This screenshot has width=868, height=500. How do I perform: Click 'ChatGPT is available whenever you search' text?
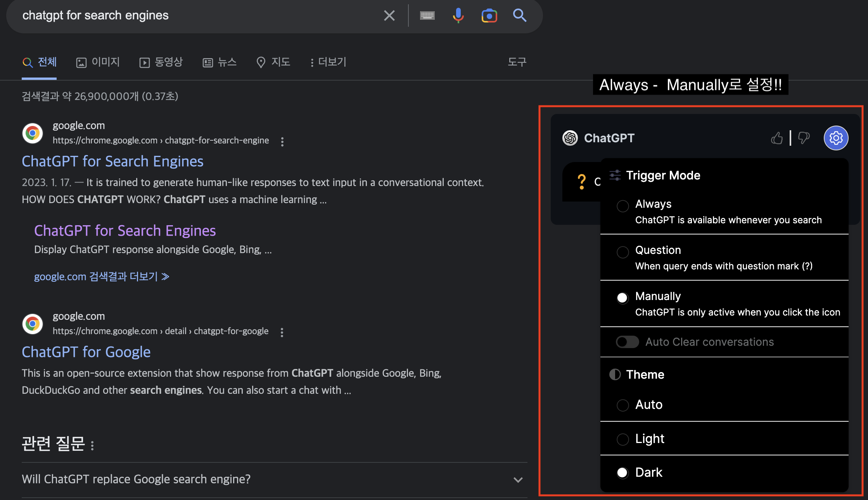(728, 220)
